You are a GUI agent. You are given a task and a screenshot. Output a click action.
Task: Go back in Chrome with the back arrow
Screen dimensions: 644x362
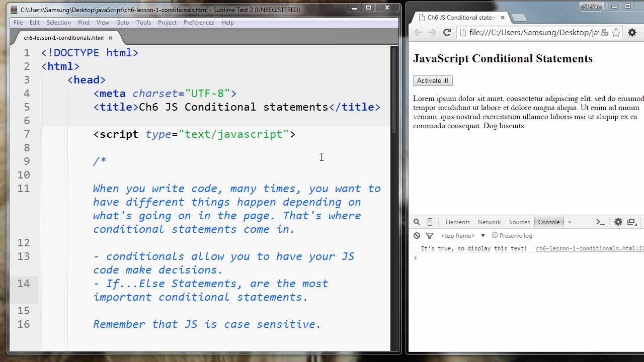[418, 32]
